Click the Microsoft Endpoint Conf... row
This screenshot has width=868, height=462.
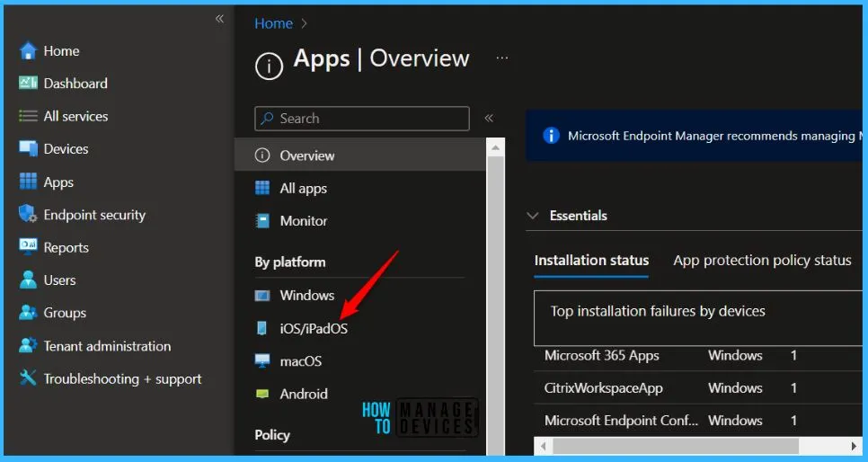pos(698,421)
